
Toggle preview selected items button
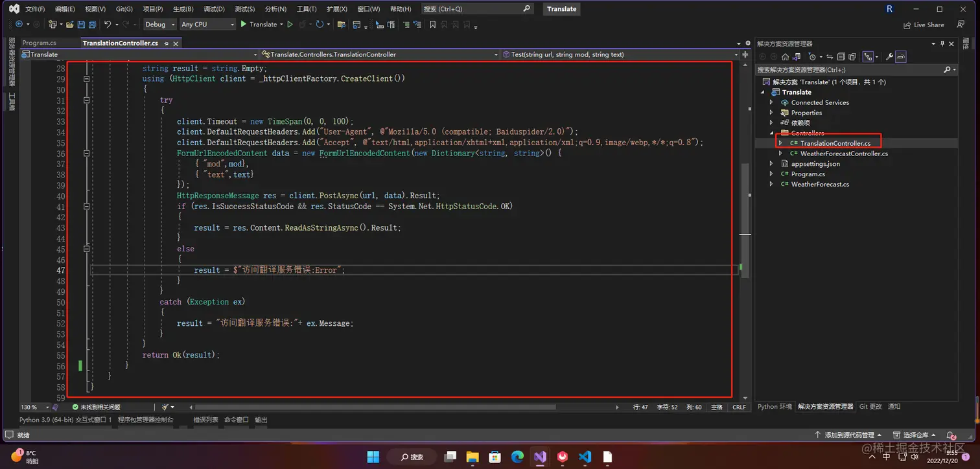pyautogui.click(x=901, y=57)
